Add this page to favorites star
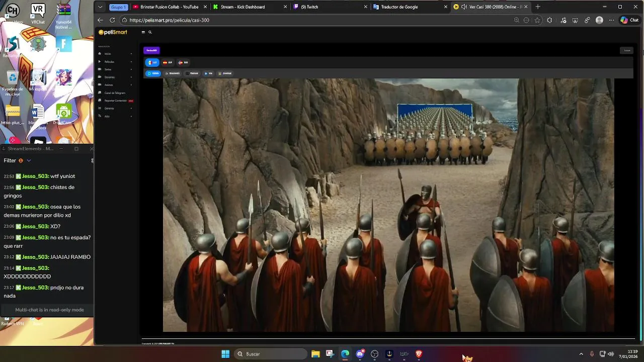Screen dimensions: 644x362 [x=537, y=20]
